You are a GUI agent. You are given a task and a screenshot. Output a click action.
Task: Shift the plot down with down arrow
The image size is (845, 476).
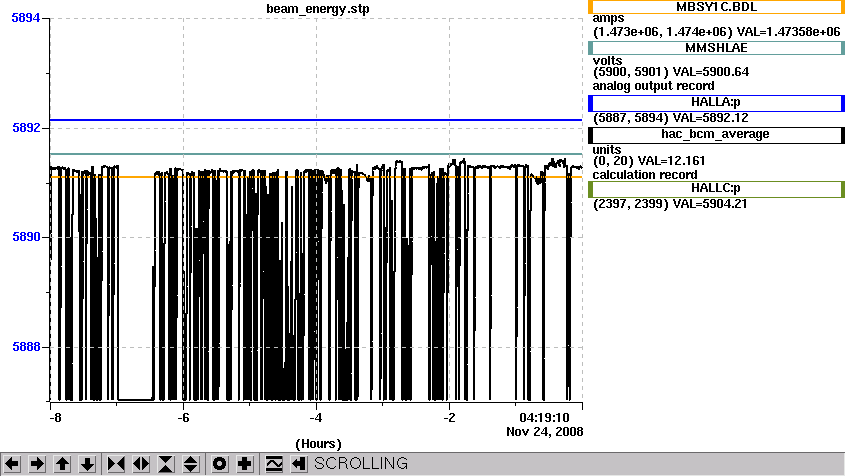[x=88, y=464]
